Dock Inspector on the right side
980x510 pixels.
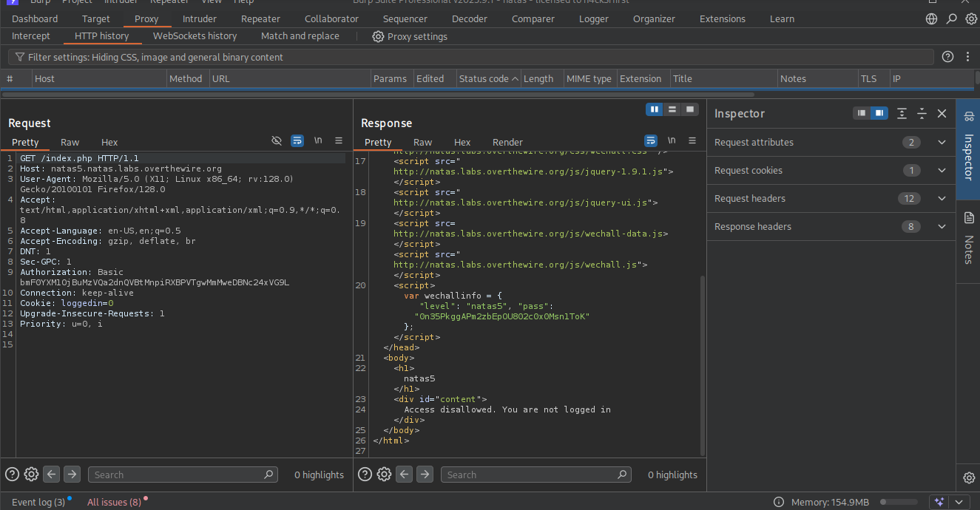(x=879, y=113)
